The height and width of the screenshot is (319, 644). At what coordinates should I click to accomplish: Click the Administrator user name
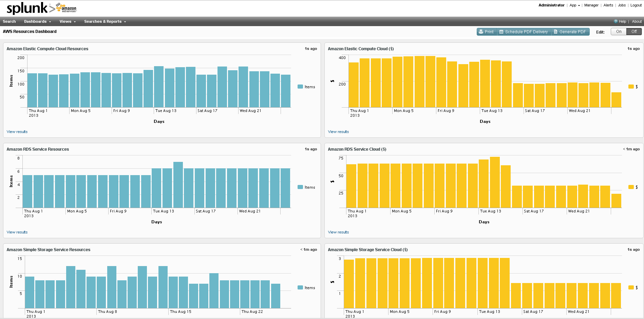551,5
